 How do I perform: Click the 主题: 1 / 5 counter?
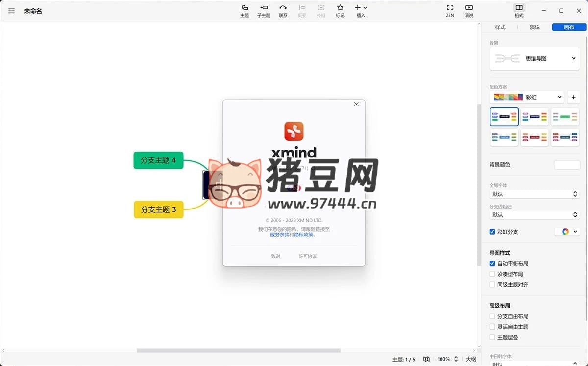(x=404, y=359)
